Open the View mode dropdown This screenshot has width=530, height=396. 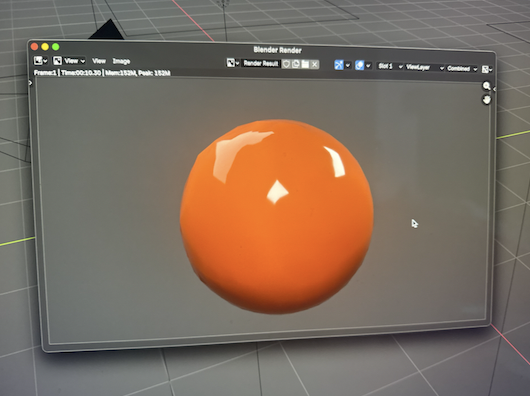[x=69, y=61]
